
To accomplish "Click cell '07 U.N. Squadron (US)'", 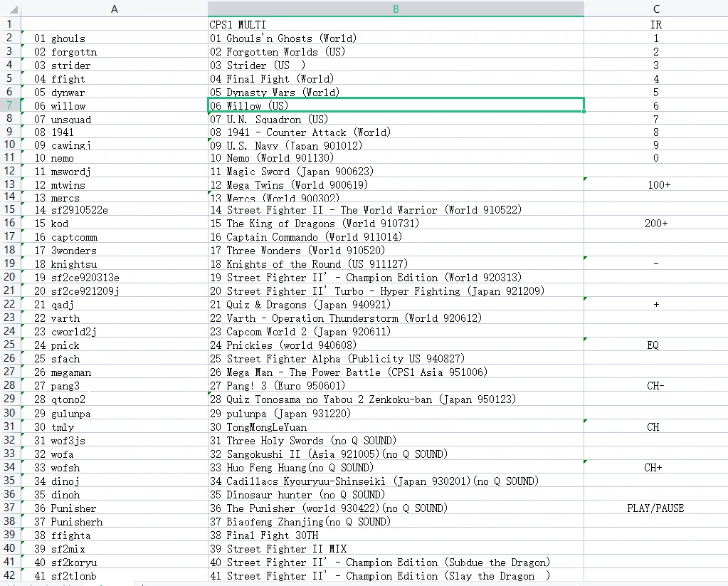I will 396,119.
